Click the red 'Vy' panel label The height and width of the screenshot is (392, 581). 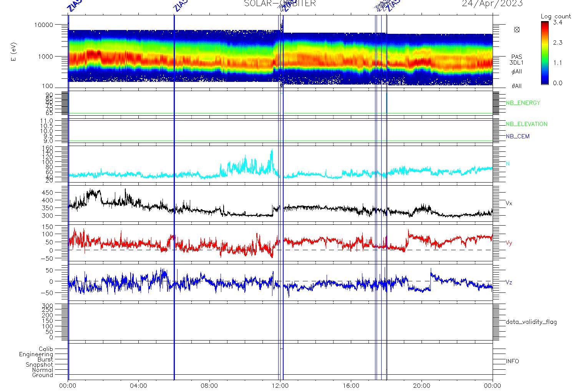pyautogui.click(x=509, y=243)
